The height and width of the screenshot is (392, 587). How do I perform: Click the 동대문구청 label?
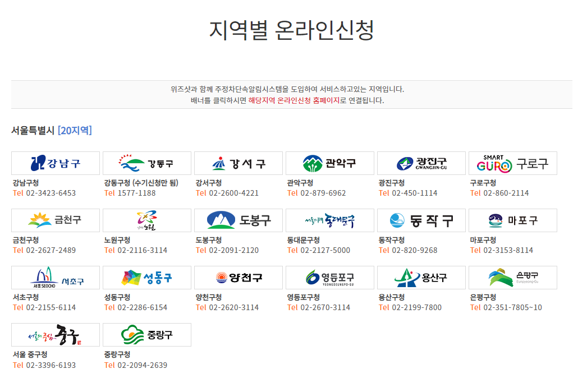(x=303, y=240)
